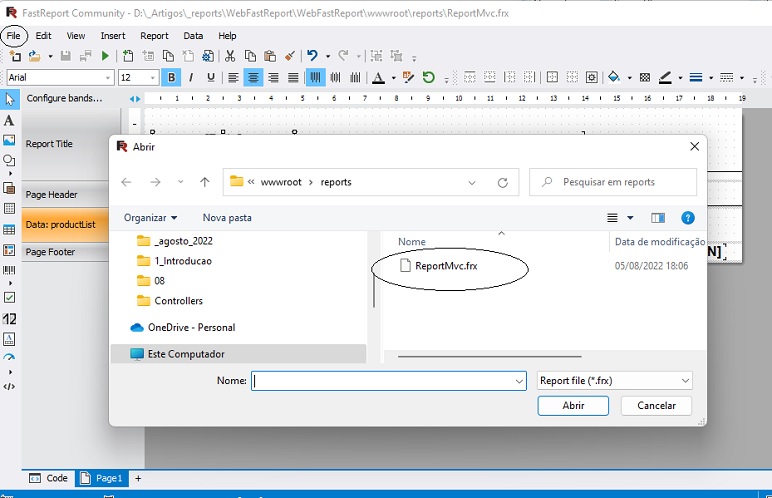Toggle Bold formatting
The height and width of the screenshot is (498, 772).
(x=171, y=77)
